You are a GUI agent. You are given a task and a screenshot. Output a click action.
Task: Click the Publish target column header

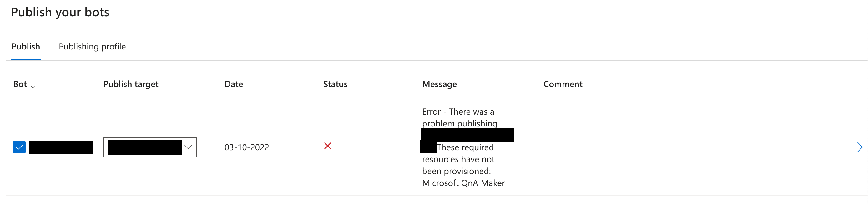tap(130, 84)
